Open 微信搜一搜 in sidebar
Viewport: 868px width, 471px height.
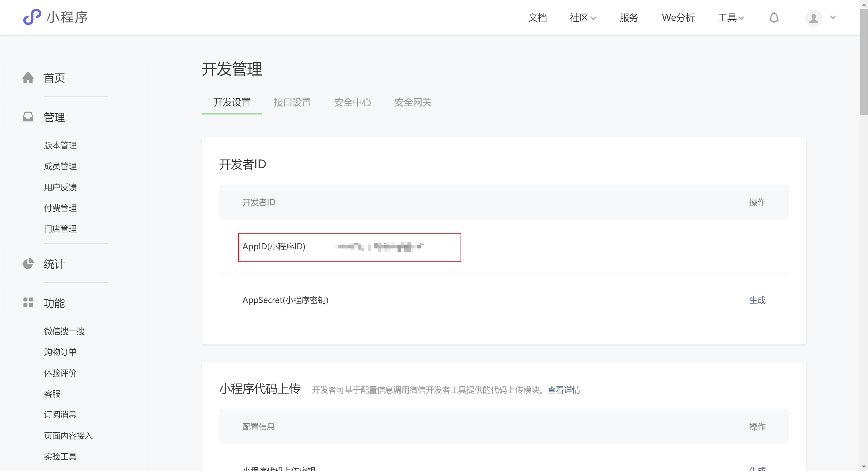64,331
